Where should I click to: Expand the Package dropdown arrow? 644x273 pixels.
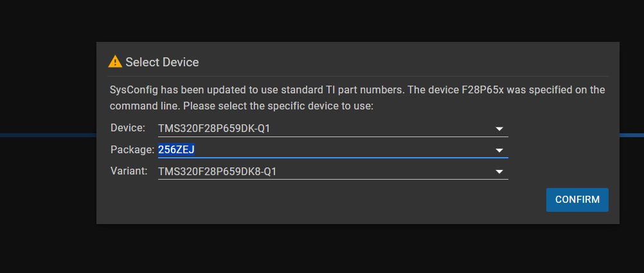499,150
